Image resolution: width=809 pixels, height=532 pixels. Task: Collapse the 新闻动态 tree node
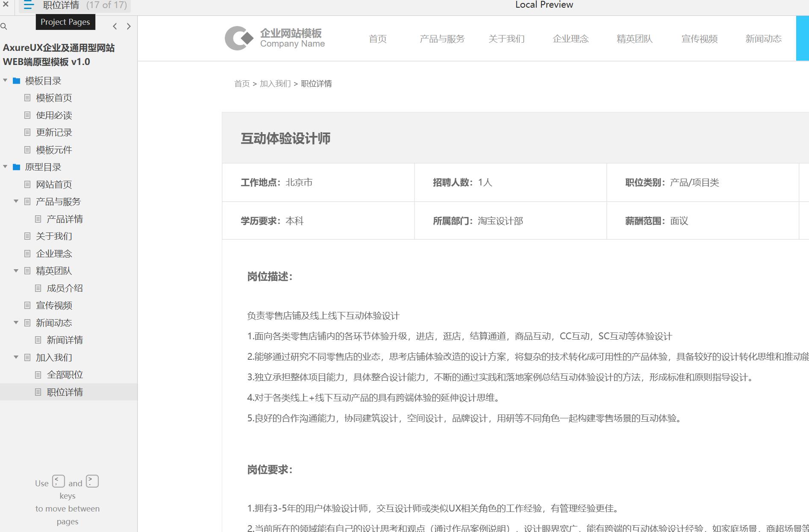(x=16, y=323)
